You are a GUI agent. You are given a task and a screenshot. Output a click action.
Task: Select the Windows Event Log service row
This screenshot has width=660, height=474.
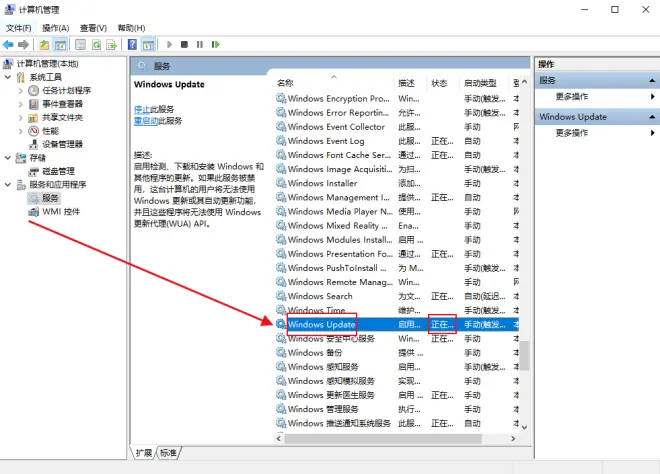[x=397, y=141]
